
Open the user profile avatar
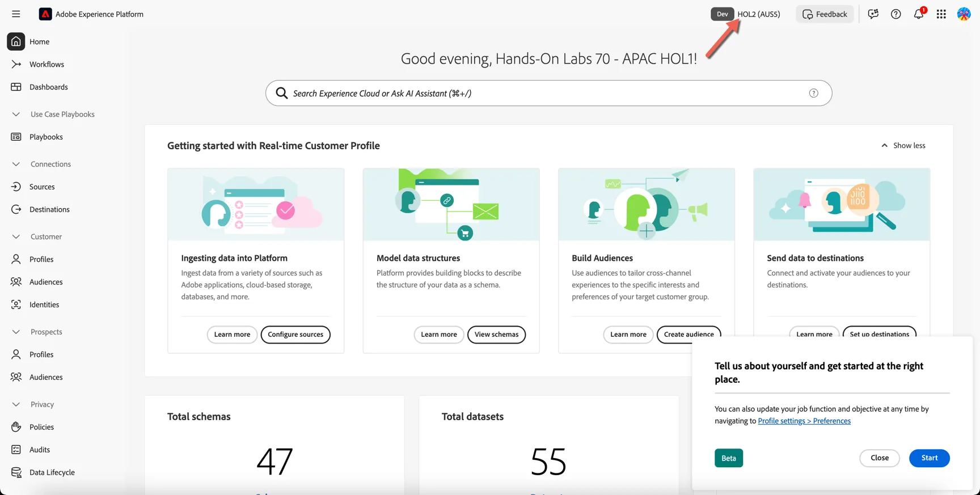(964, 14)
